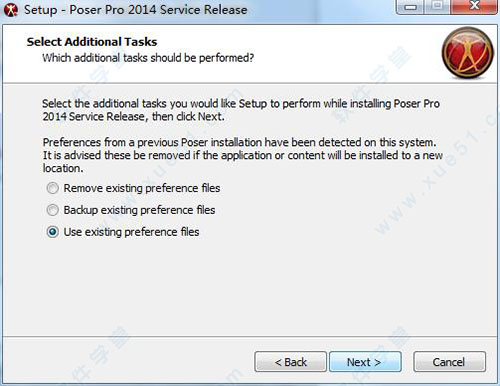The image size is (500, 386).
Task: Click the 'Select Additional Tasks' heading
Action: 92,42
